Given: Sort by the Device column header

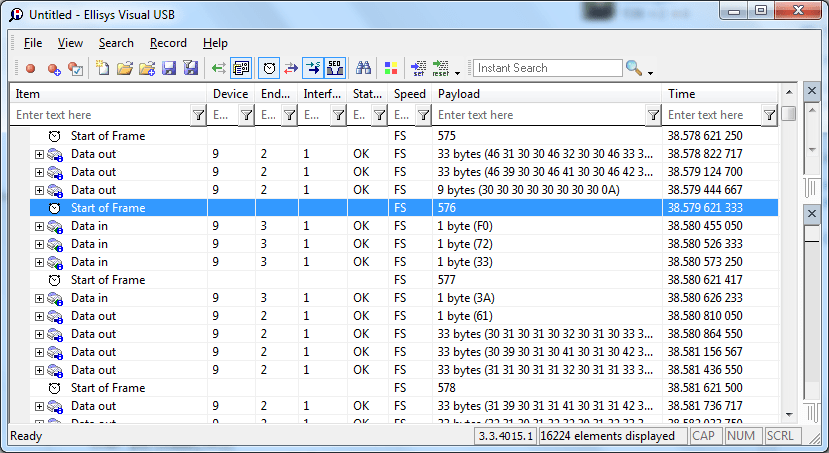Looking at the screenshot, I should point(231,94).
